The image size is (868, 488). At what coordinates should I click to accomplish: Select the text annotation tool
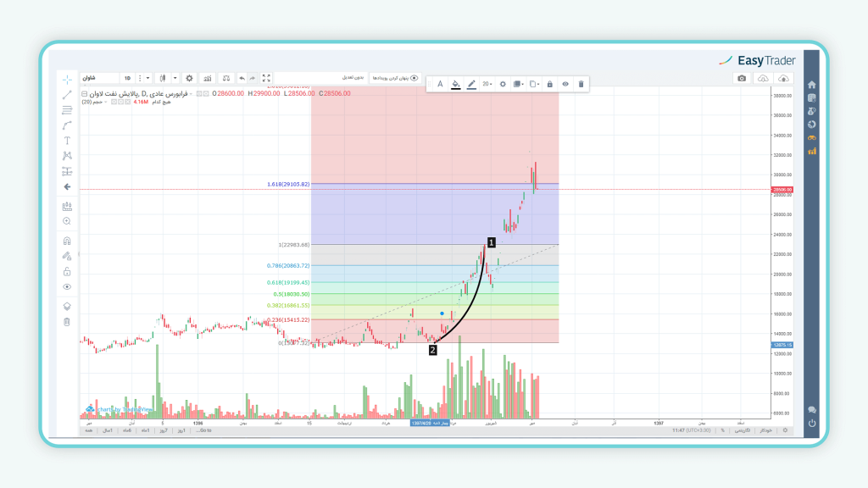coord(67,140)
